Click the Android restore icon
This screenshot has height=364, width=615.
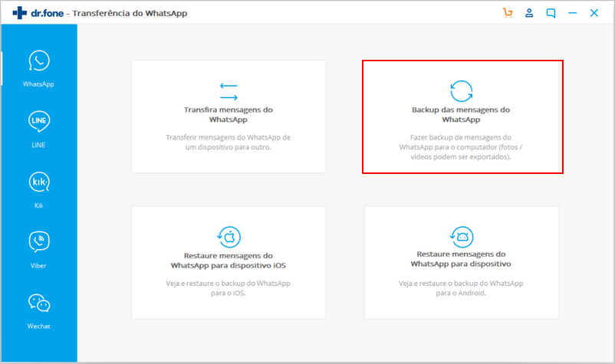pyautogui.click(x=462, y=237)
